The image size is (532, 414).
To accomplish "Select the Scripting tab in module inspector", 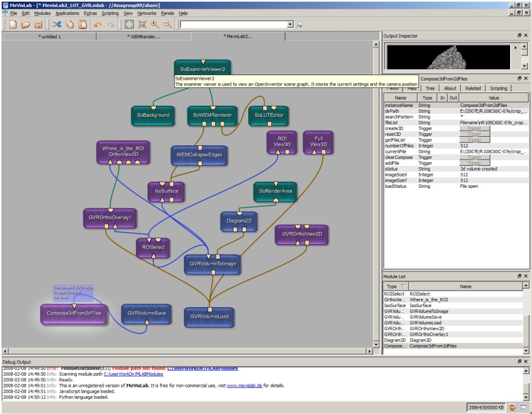I will [x=498, y=88].
